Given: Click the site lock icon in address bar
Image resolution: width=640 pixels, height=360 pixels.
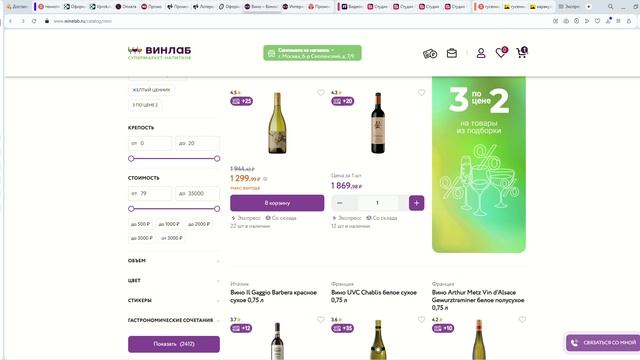Looking at the screenshot, I should point(47,21).
